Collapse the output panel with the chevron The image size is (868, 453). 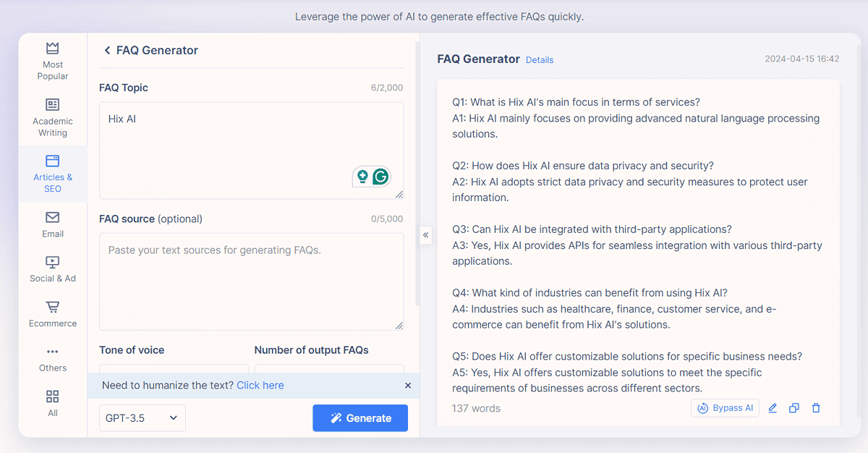[x=425, y=235]
